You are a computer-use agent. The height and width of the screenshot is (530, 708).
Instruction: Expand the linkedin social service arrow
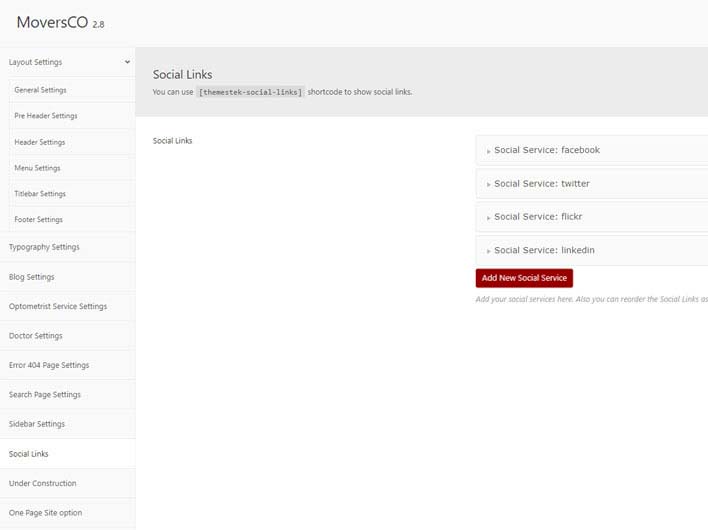pos(488,251)
